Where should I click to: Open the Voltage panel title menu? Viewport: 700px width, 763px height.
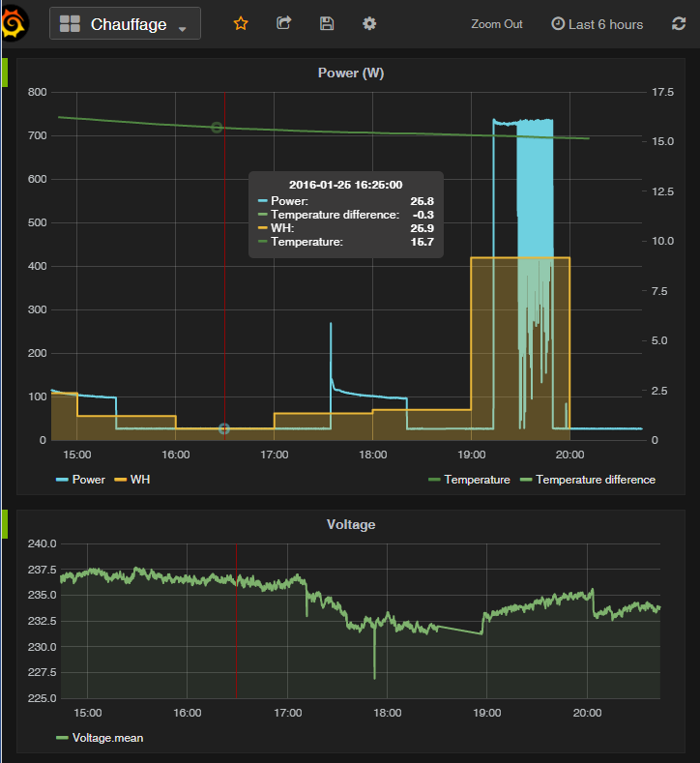click(x=351, y=524)
